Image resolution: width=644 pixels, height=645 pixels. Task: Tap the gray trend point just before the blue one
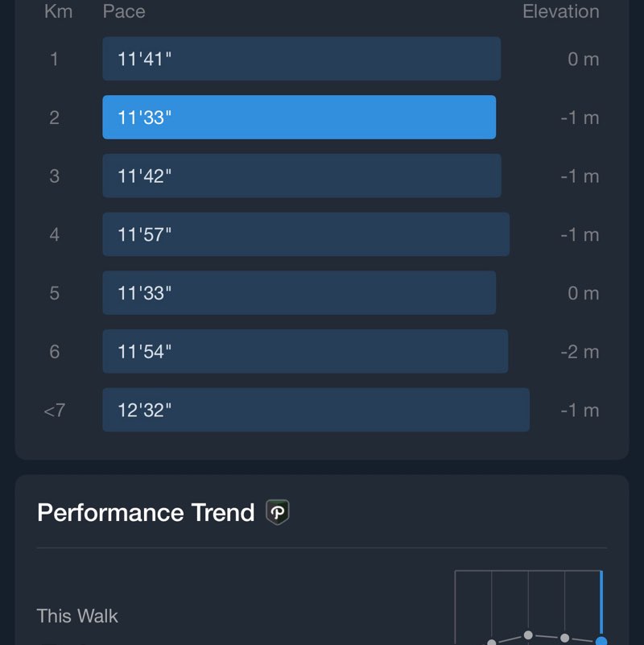[565, 638]
